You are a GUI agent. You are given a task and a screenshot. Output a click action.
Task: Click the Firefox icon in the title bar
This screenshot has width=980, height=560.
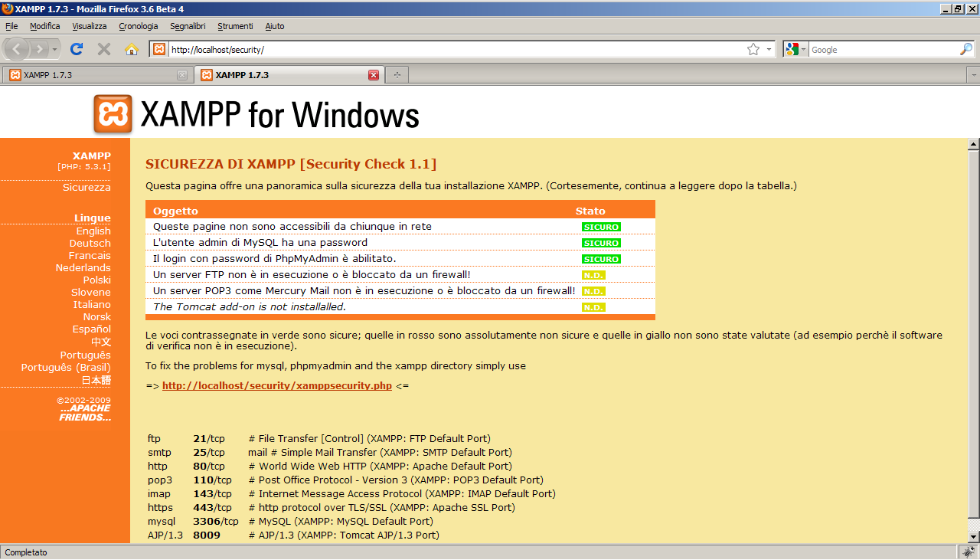click(8, 8)
